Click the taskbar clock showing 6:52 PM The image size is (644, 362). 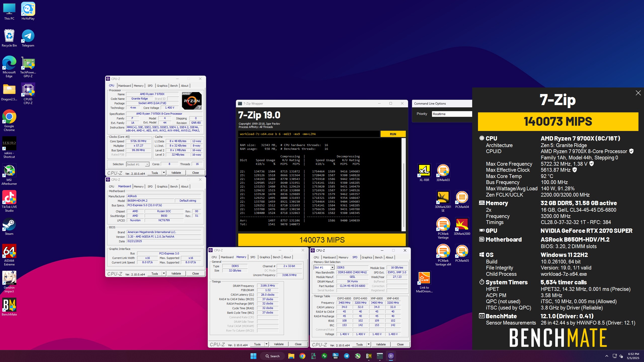point(633,356)
